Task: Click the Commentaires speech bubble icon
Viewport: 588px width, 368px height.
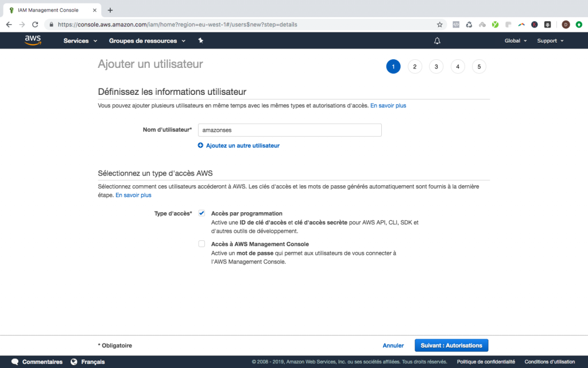Action: [15, 362]
